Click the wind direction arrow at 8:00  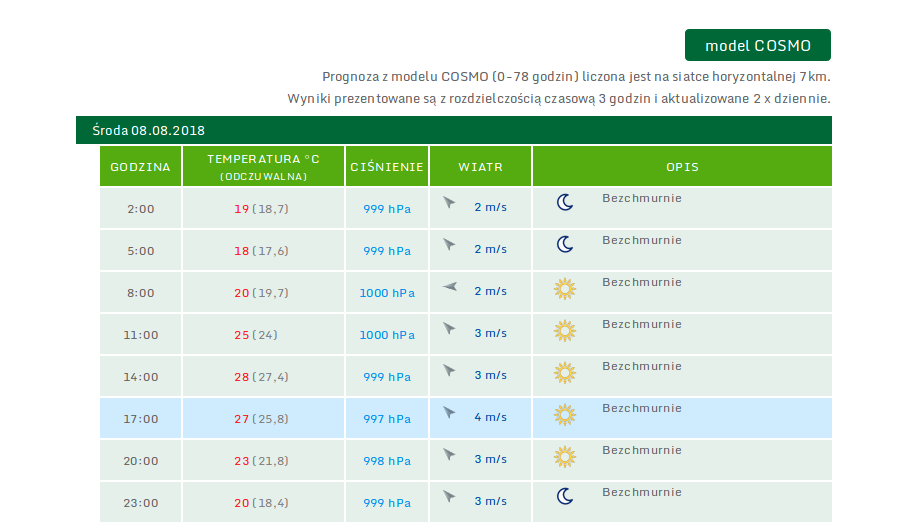pyautogui.click(x=449, y=287)
